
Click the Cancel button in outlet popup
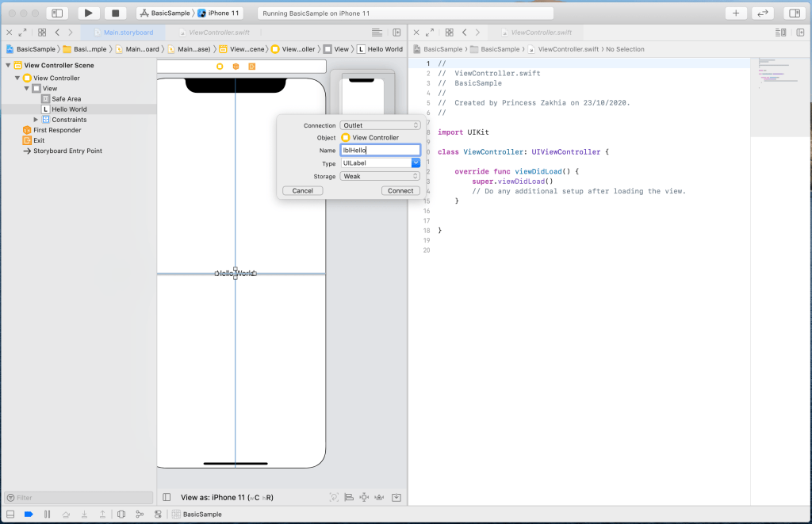click(x=302, y=190)
